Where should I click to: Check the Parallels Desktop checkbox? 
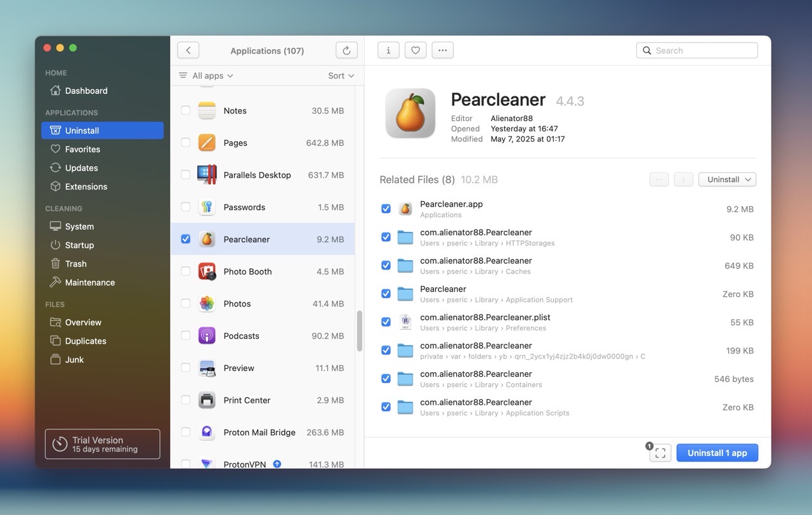[186, 174]
